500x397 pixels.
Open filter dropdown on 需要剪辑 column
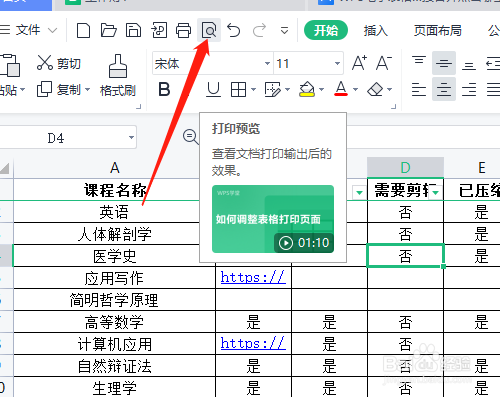tap(435, 193)
